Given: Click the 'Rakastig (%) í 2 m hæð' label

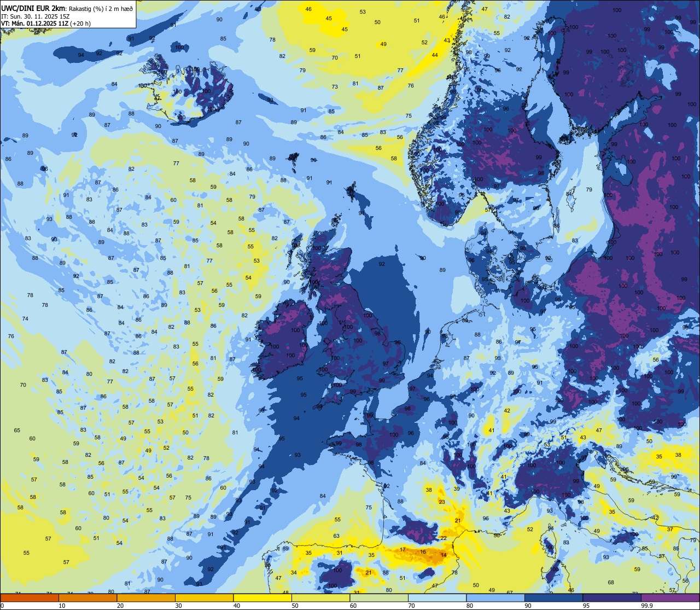Looking at the screenshot, I should (101, 8).
